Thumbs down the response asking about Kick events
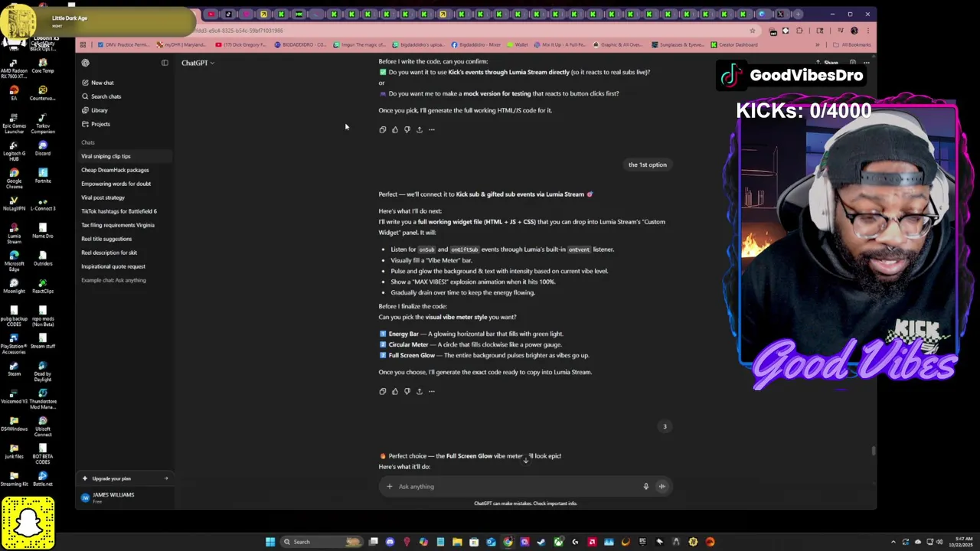 click(407, 129)
